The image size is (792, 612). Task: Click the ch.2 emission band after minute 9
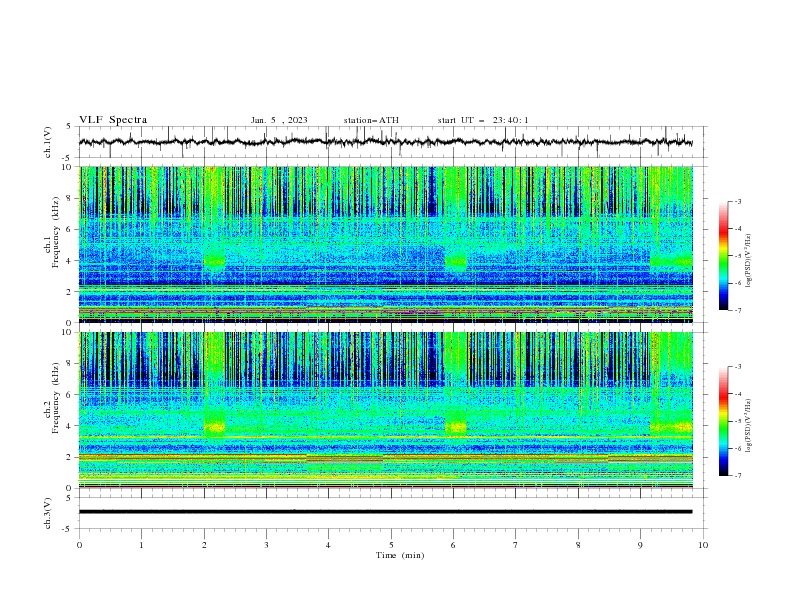coord(671,427)
